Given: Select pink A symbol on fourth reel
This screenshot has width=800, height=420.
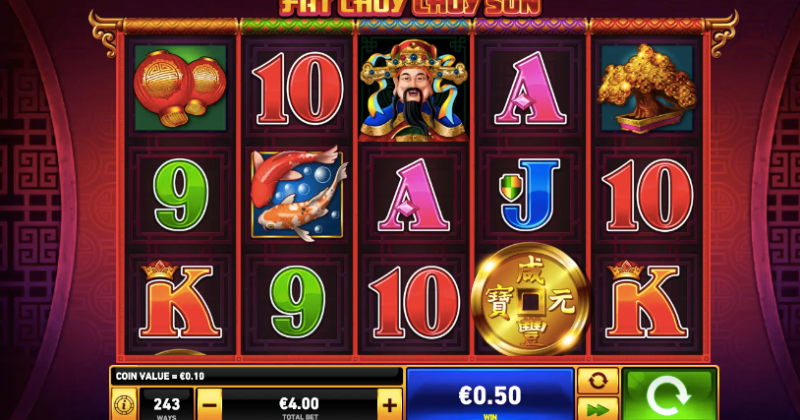Looking at the screenshot, I should tap(530, 88).
